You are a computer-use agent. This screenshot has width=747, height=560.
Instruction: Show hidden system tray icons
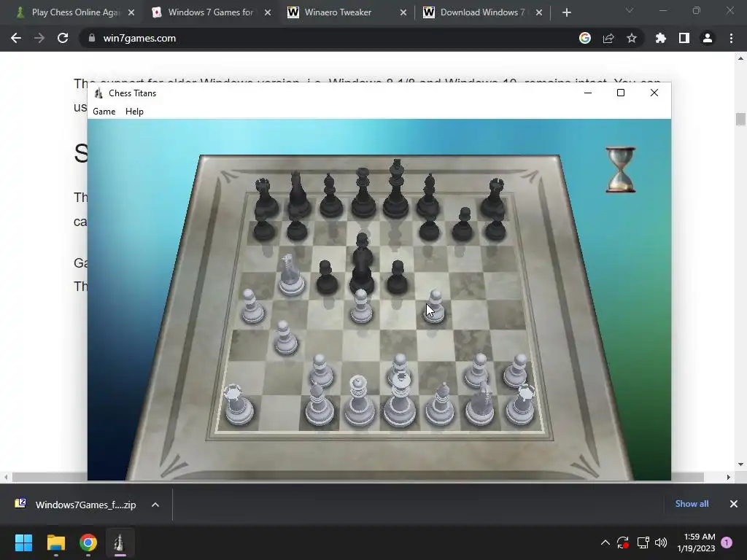(605, 542)
